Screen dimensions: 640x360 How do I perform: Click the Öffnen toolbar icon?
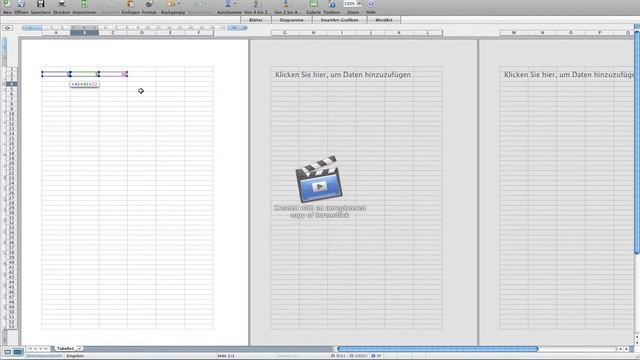pos(21,4)
